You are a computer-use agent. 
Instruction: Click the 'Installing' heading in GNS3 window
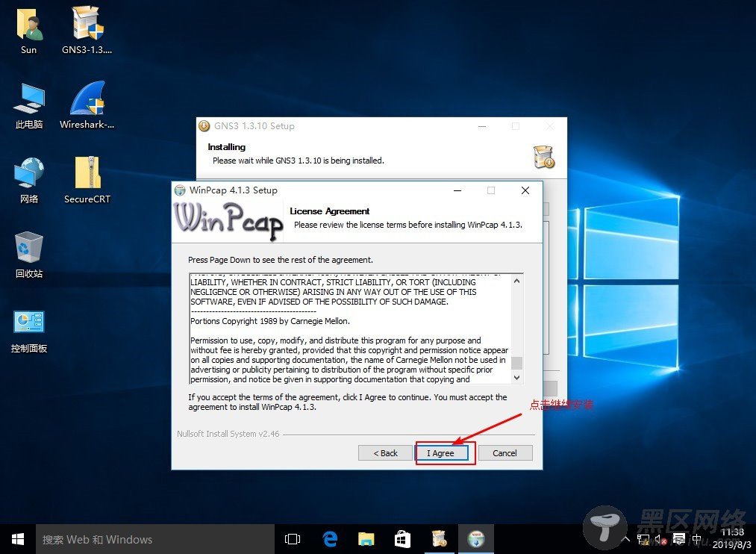[227, 147]
